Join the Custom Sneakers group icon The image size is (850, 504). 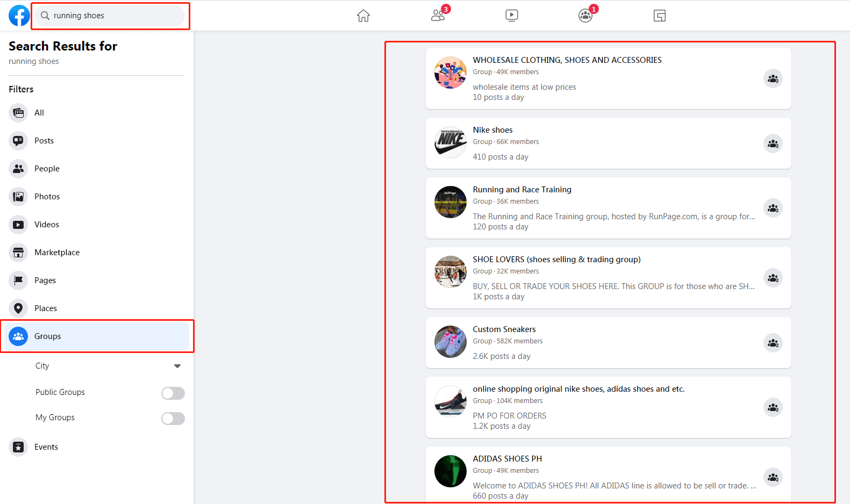(773, 343)
